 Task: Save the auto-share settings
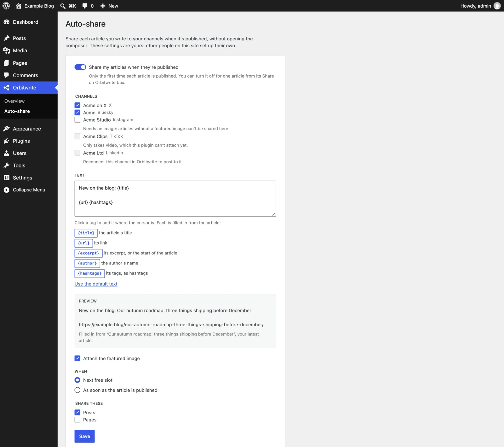pos(85,436)
